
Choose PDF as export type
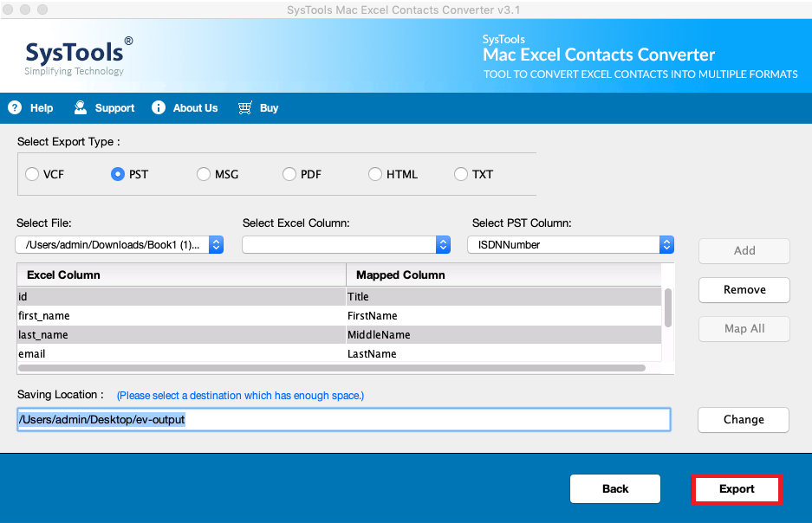[289, 174]
